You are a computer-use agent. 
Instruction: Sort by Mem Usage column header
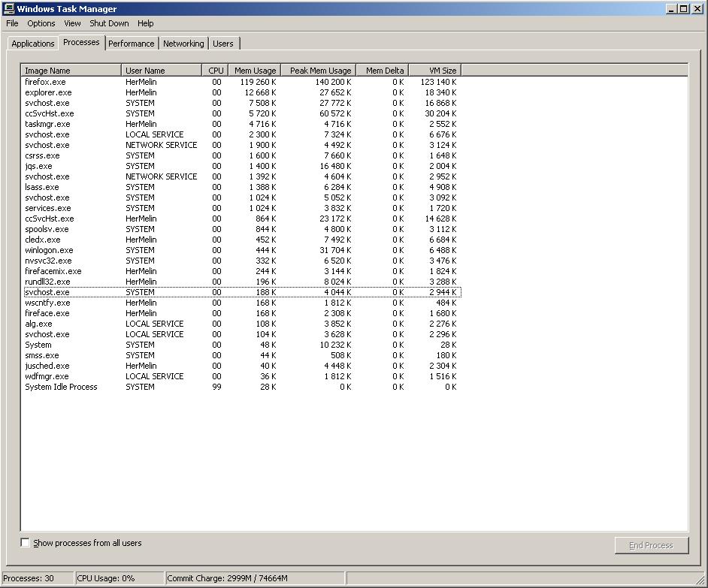(255, 71)
